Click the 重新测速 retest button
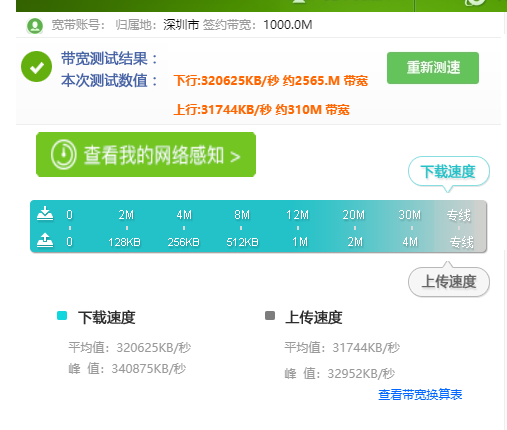This screenshot has width=507, height=430. coord(433,68)
